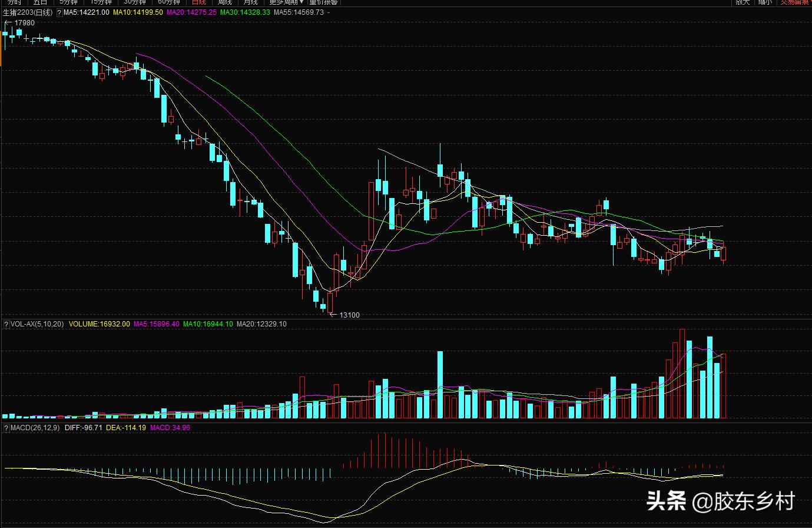
Task: Click the 13100 low price label
Action: pos(350,315)
